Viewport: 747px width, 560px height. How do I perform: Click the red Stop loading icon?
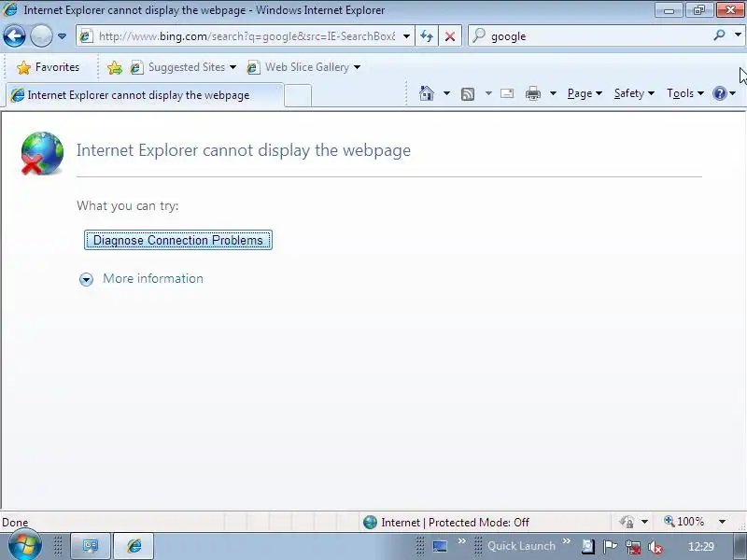tap(449, 36)
